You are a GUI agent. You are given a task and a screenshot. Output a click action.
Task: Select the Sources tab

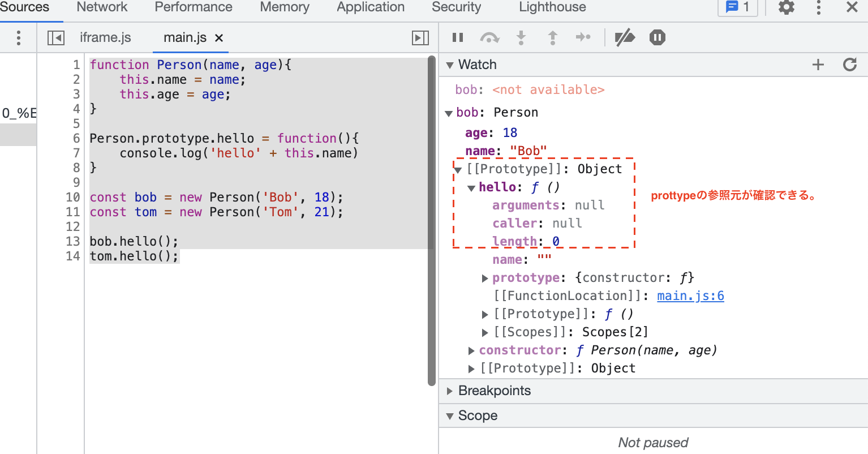coord(24,7)
